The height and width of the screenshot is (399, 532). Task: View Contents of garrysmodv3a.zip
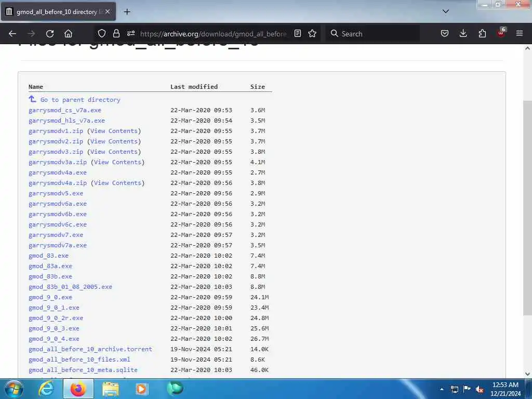coord(118,162)
